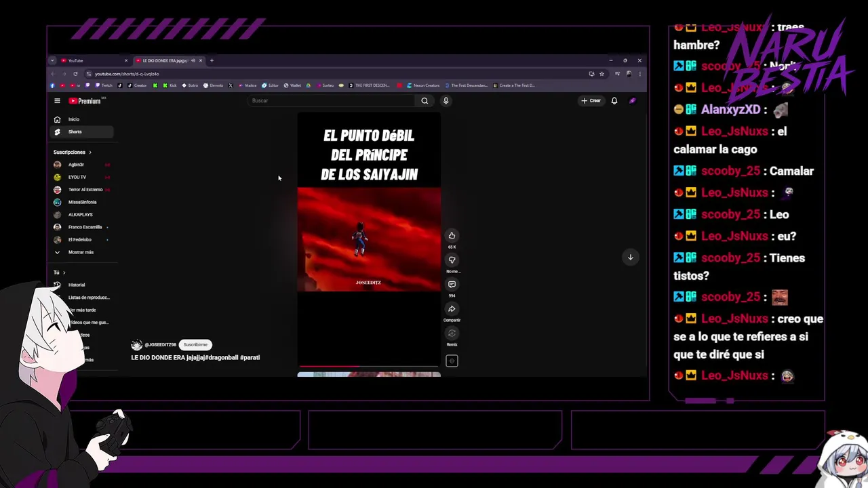Click the search magnifier button
The width and height of the screenshot is (868, 488).
(x=425, y=100)
